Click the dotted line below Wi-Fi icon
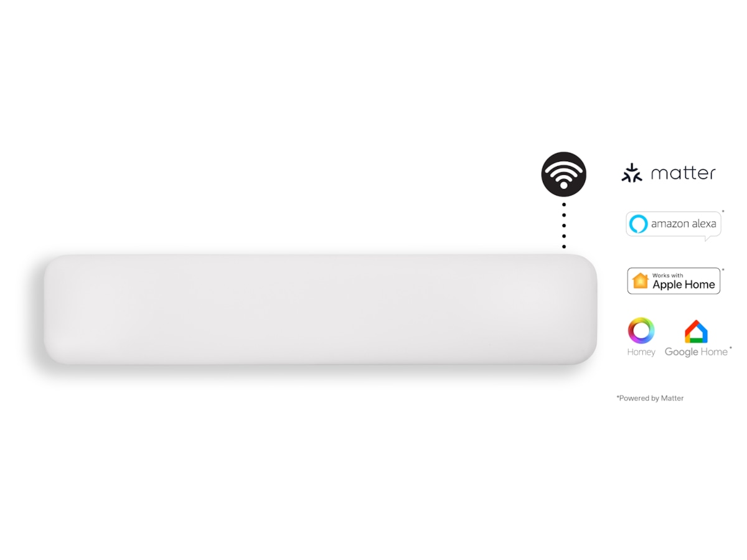747x560 pixels. click(564, 225)
